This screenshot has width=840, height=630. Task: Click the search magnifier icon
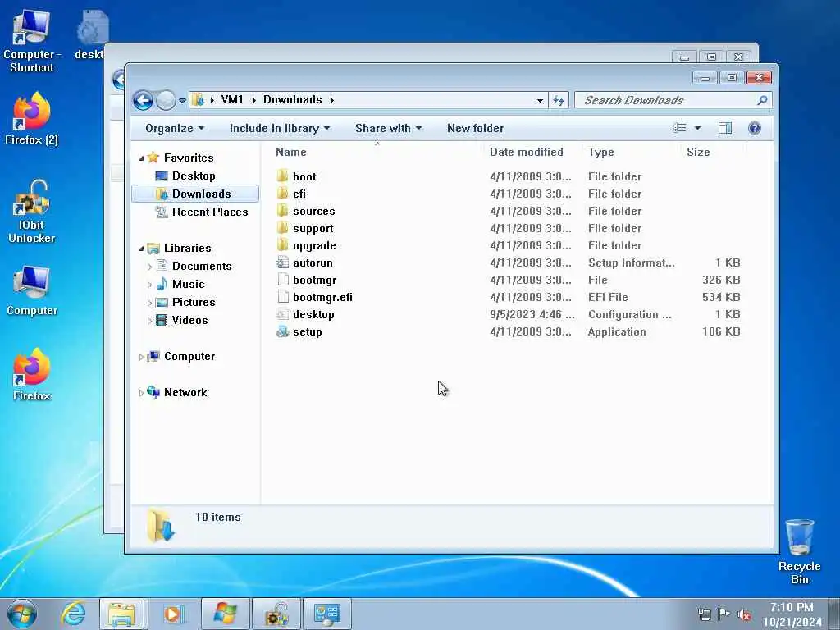tap(762, 100)
